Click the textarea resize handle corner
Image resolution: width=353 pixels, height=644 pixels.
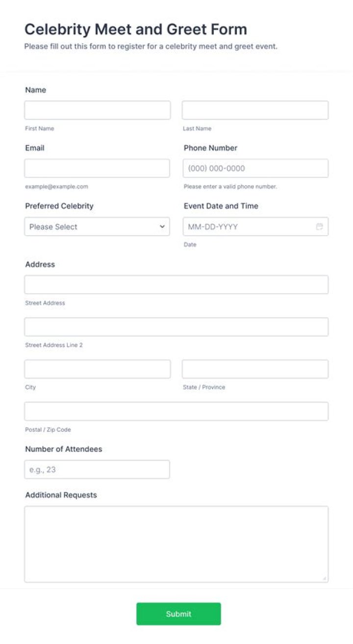pyautogui.click(x=325, y=579)
